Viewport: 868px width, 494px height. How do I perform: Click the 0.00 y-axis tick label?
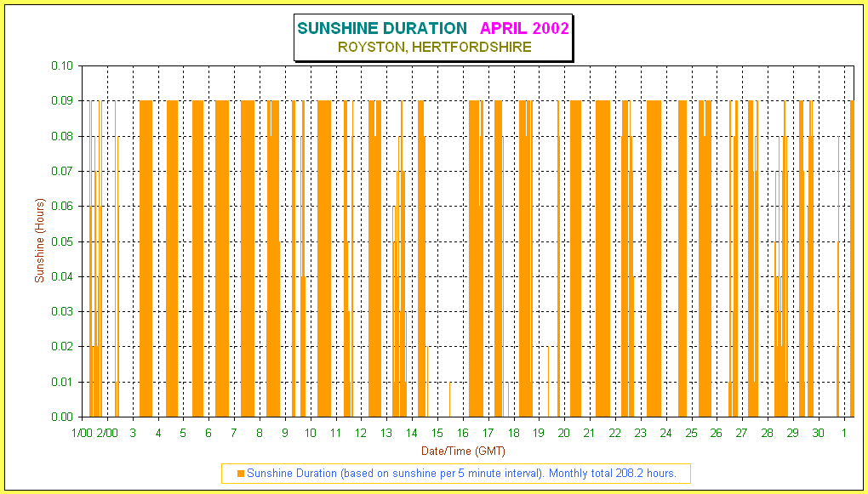(x=63, y=417)
